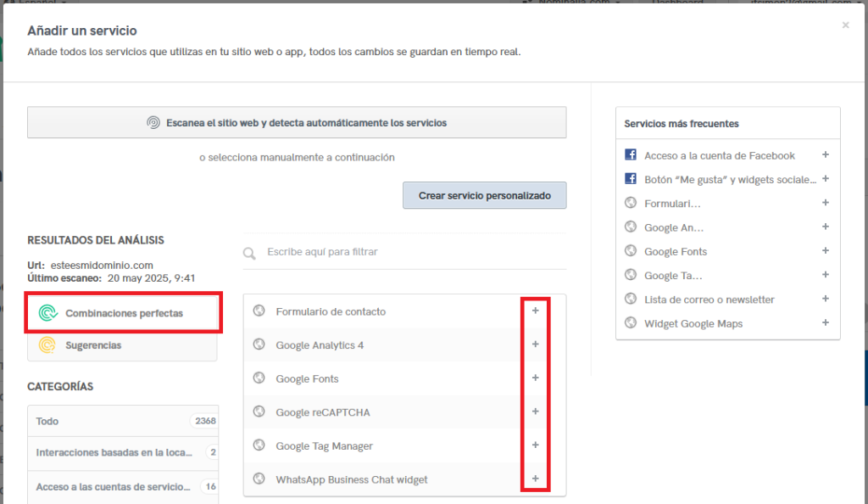Screen dimensions: 868x504
Task: Add Google An… frequent service via plus
Action: point(826,227)
